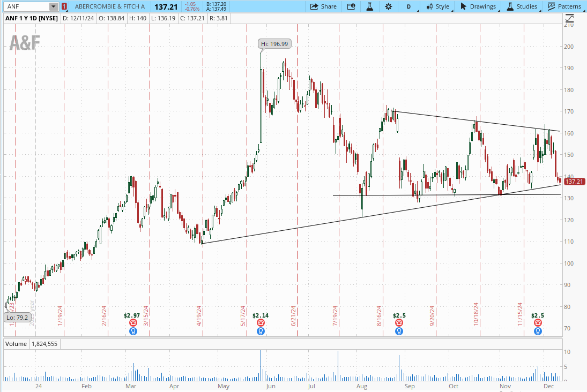
Task: Click the blue conference call icon near May
Action: pos(261,331)
